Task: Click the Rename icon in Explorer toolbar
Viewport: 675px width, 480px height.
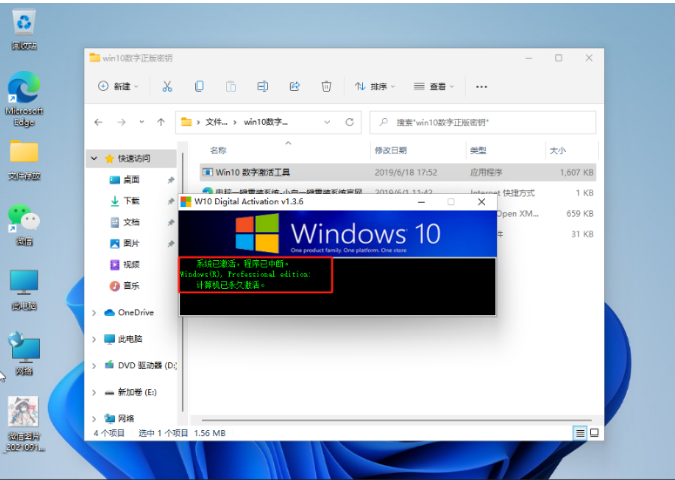Action: pos(262,87)
